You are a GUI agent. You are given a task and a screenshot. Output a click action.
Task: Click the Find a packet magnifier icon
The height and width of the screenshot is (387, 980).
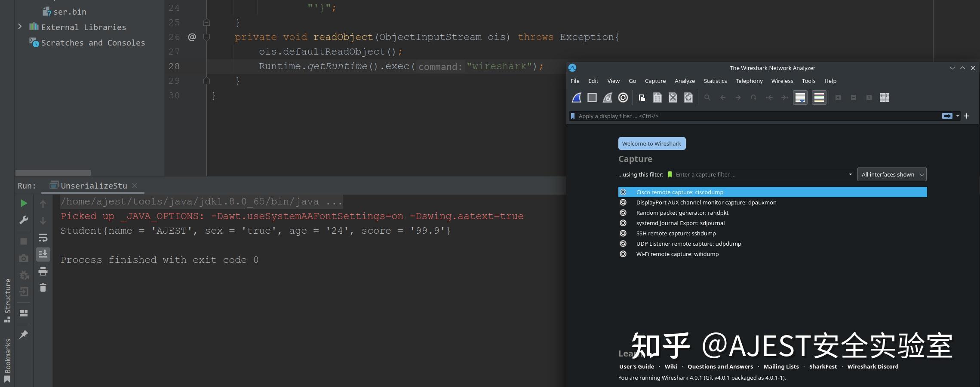click(x=707, y=98)
